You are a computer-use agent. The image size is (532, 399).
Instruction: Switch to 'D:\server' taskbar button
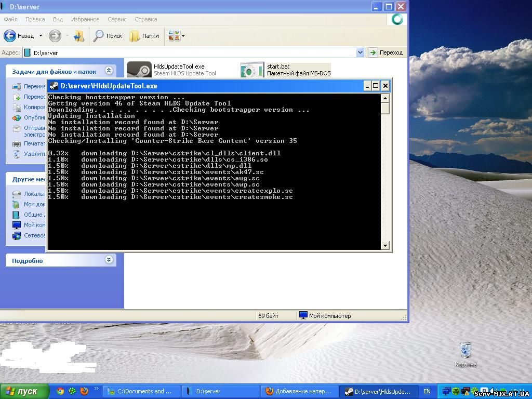coord(220,391)
